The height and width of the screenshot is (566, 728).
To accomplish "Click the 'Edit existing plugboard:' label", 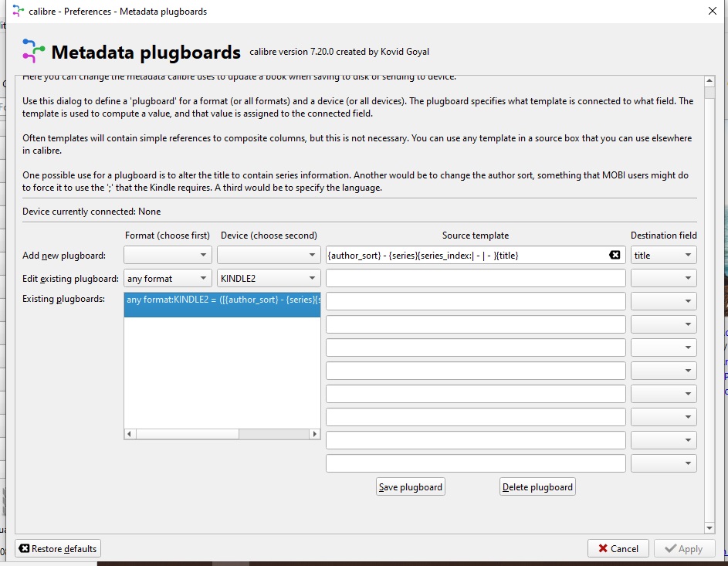I will (70, 279).
